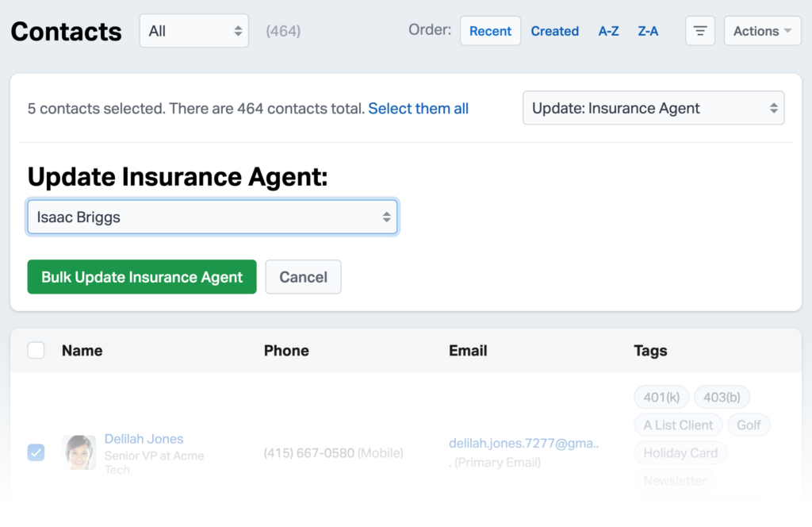Screen dimensions: 812x527
Task: Sort contacts Z-A
Action: (648, 31)
